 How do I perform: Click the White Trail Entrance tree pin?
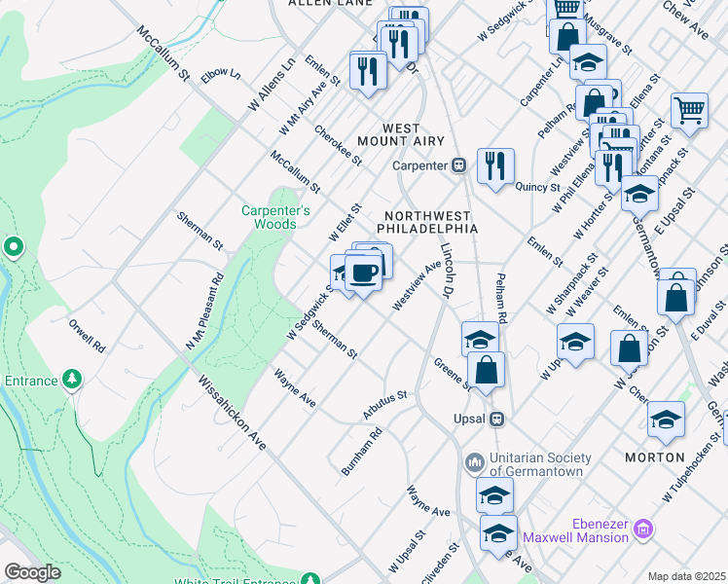[310, 578]
